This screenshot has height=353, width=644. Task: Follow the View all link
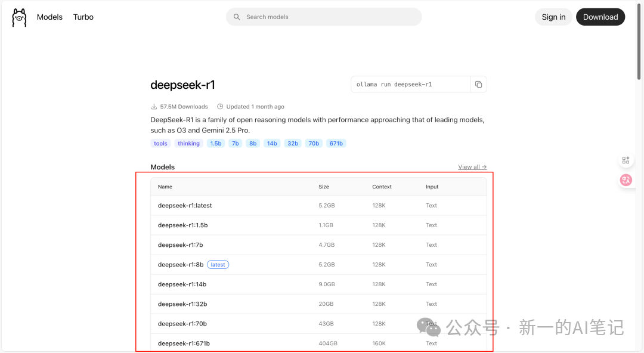(472, 167)
